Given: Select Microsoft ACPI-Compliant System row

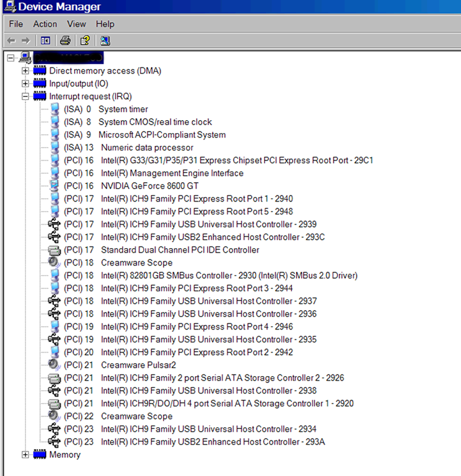Looking at the screenshot, I should (145, 135).
